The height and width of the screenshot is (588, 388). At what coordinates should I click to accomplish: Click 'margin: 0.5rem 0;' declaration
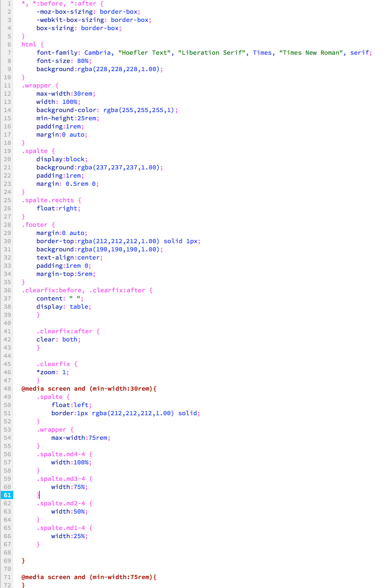(67, 184)
